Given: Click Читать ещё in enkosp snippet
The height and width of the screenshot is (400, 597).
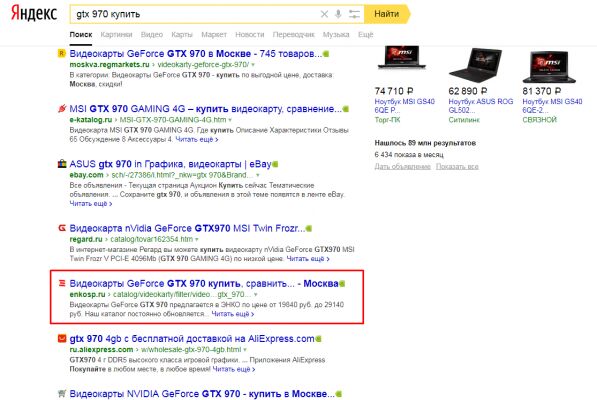Looking at the screenshot, I should point(233,314).
